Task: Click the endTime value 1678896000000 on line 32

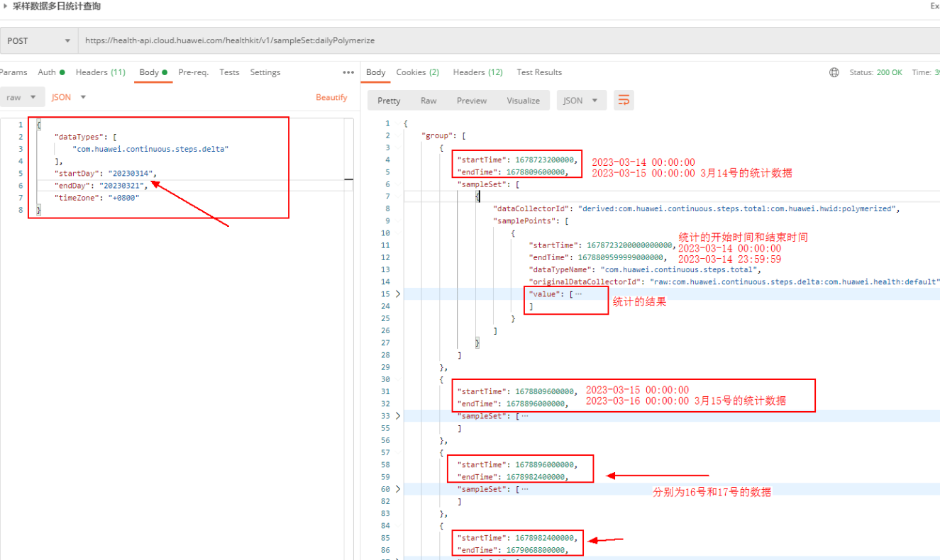Action: click(536, 403)
